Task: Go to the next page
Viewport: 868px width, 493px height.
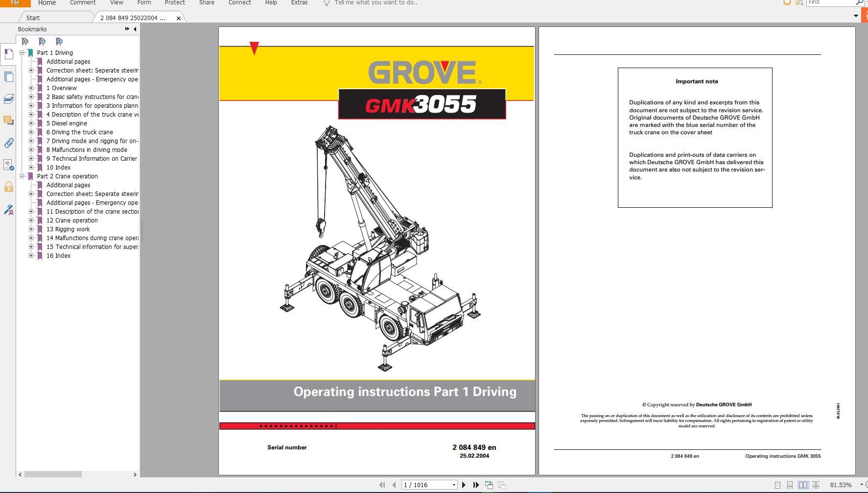Action: 464,485
